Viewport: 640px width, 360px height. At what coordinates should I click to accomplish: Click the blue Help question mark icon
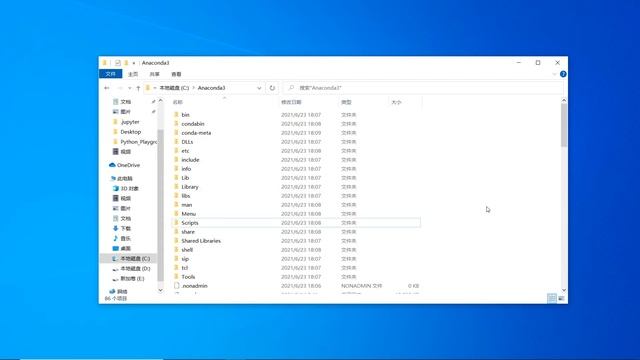(x=563, y=74)
